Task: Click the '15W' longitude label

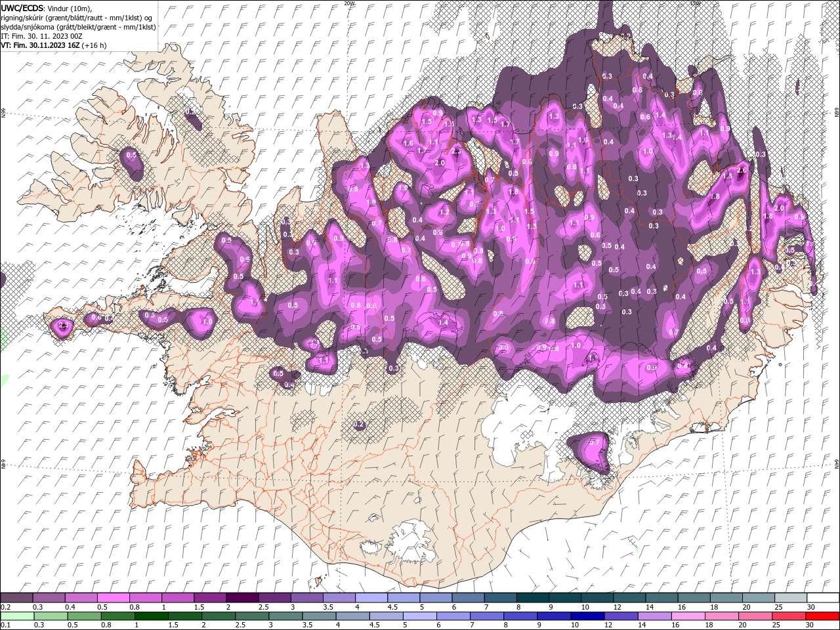Action: coord(694,3)
